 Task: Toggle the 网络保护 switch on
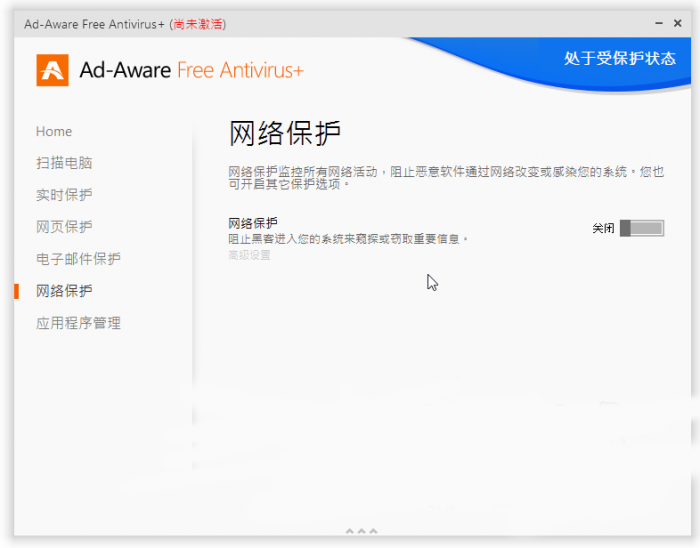pyautogui.click(x=641, y=228)
